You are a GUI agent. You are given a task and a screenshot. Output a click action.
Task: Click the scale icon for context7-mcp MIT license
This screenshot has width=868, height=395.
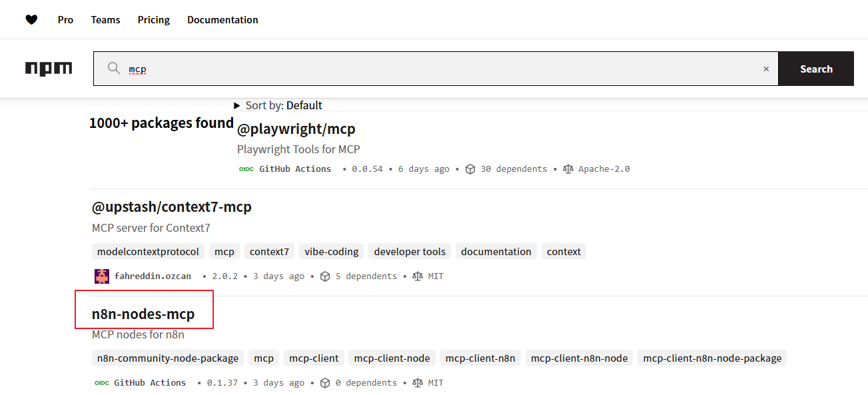pos(418,276)
